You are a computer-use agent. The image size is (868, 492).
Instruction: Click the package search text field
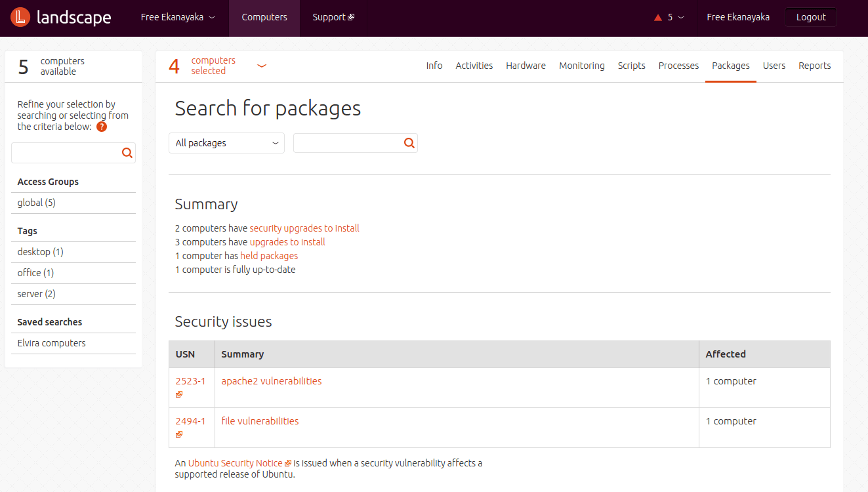(348, 143)
